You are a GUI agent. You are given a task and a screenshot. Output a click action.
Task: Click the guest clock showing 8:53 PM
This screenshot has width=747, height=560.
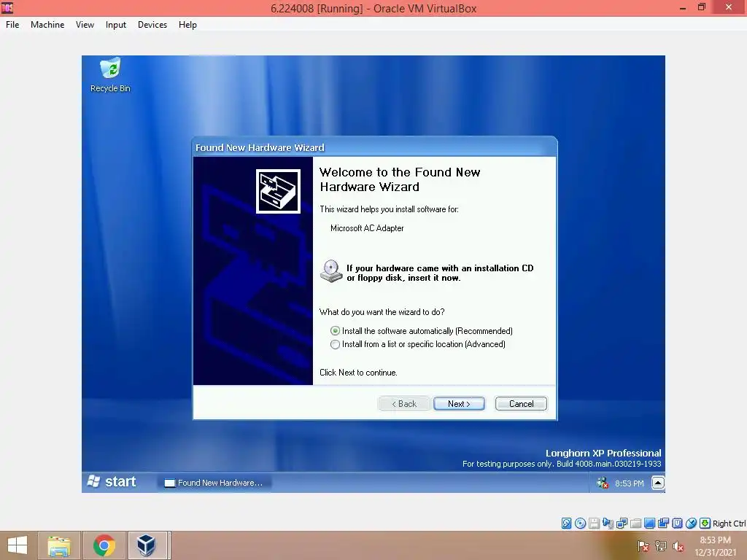pyautogui.click(x=629, y=483)
